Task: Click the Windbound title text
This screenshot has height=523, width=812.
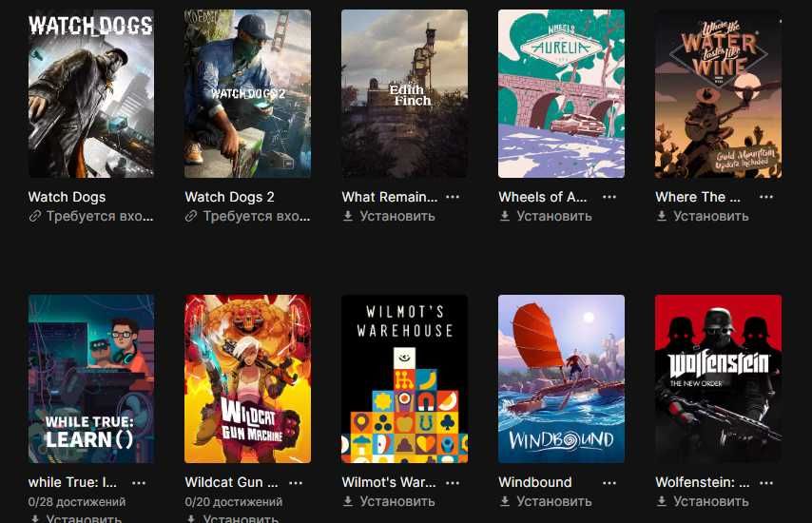Action: [535, 482]
